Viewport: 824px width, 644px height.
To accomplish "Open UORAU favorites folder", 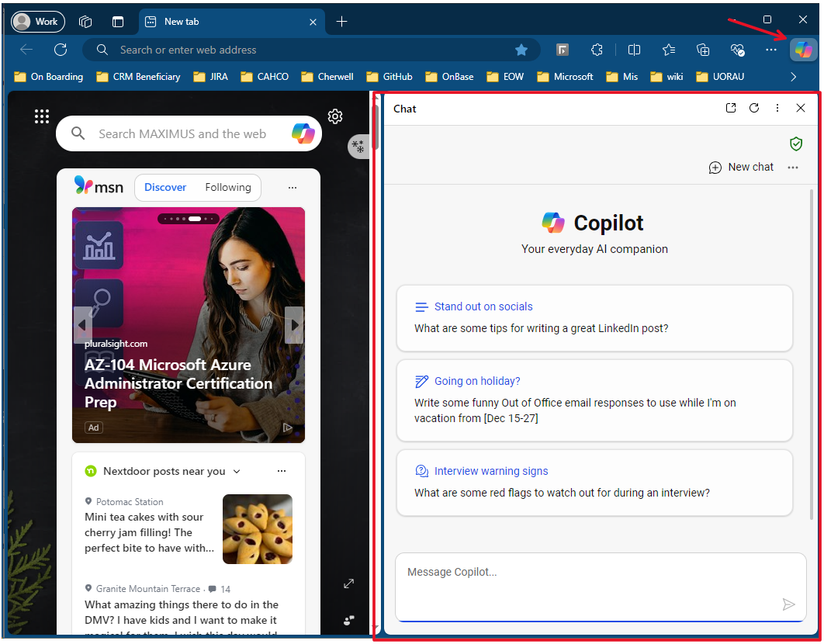I will click(720, 77).
